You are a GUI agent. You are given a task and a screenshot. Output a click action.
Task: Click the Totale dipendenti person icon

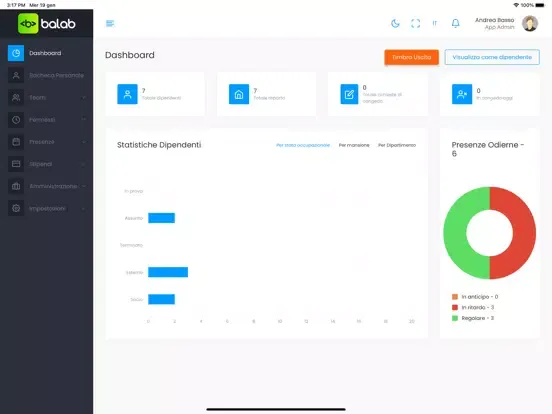click(127, 94)
